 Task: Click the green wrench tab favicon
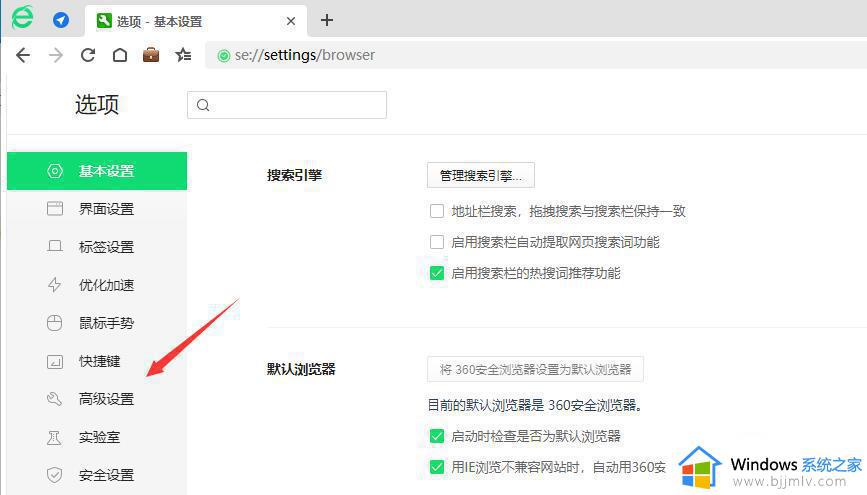pyautogui.click(x=103, y=21)
